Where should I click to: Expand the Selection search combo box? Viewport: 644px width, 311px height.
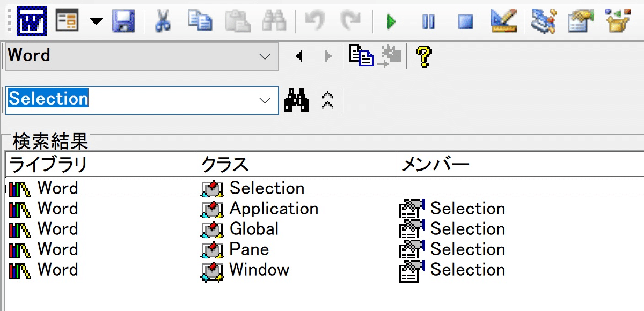click(x=266, y=100)
